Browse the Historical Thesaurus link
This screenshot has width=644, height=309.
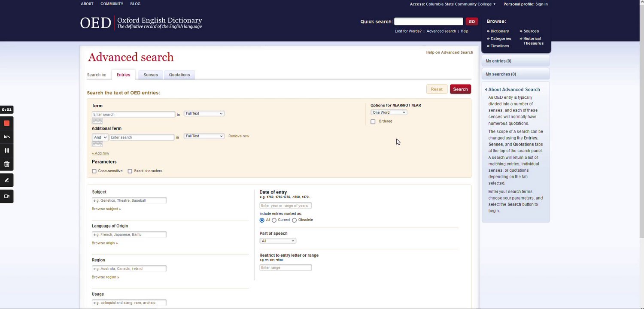pyautogui.click(x=533, y=41)
